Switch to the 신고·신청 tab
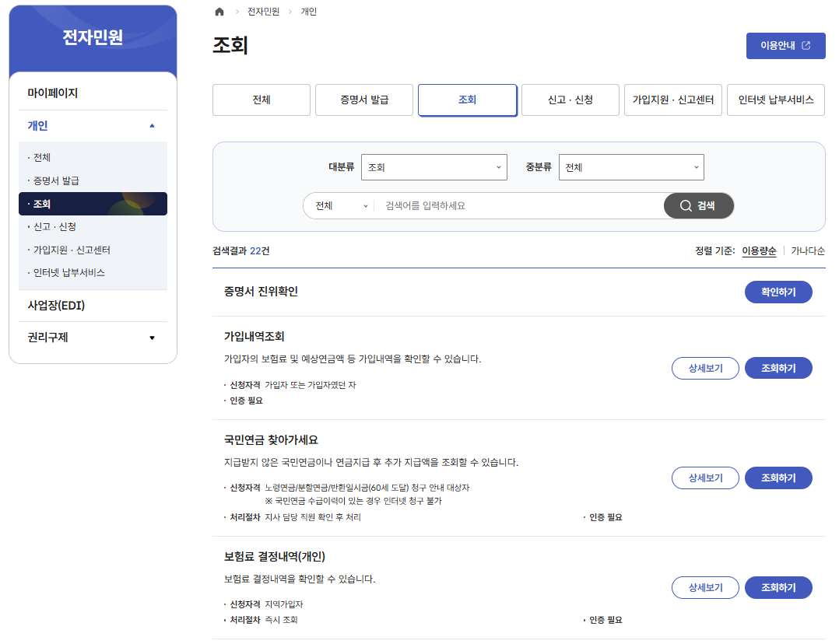The height and width of the screenshot is (644, 839). 570,100
